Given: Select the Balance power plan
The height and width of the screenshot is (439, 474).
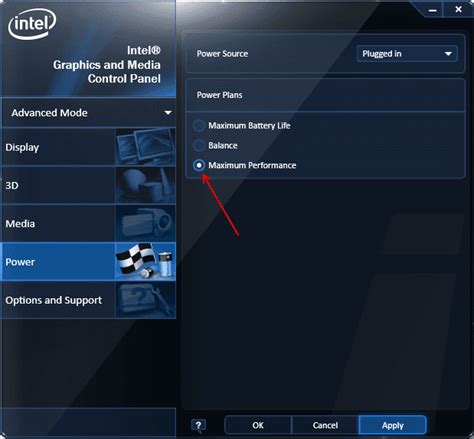Looking at the screenshot, I should pyautogui.click(x=199, y=145).
